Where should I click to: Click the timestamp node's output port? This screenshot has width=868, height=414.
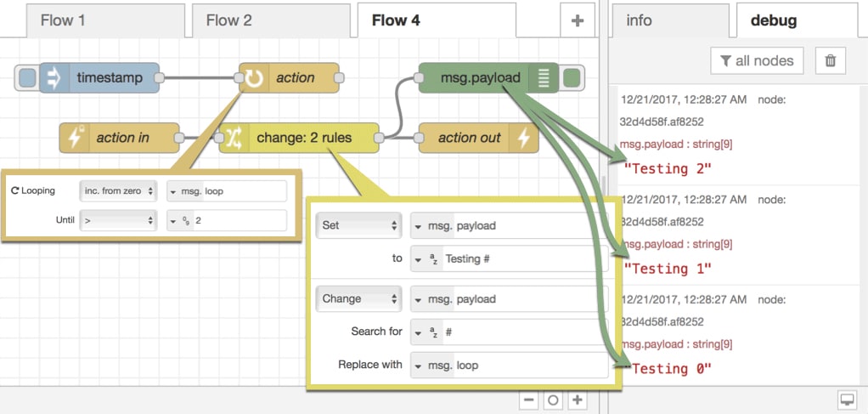(159, 77)
